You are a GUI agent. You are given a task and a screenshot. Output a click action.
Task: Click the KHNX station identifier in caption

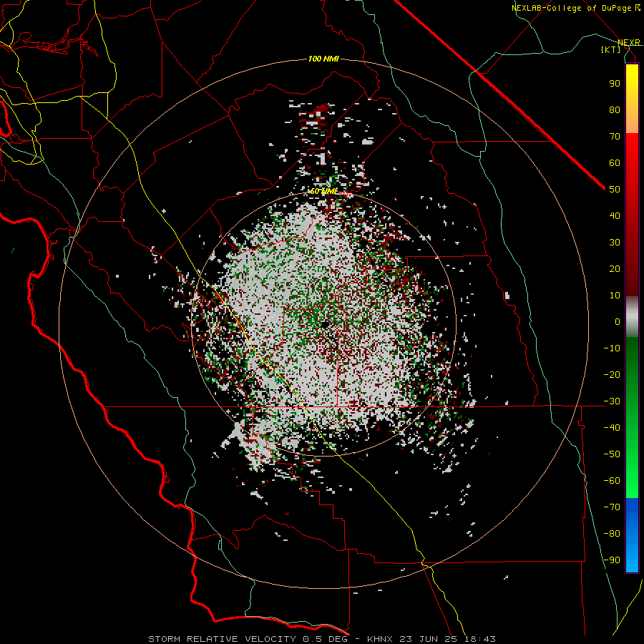(x=379, y=639)
